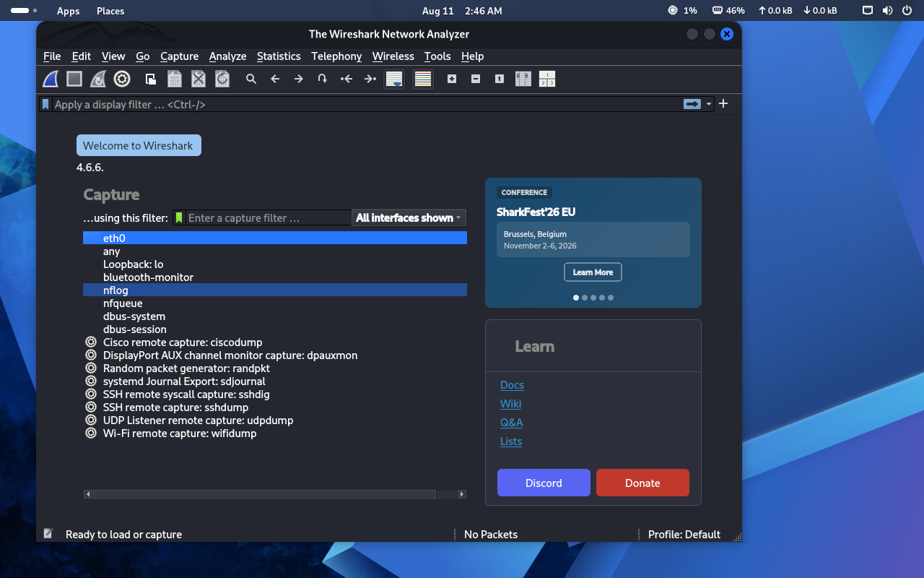Open options gear for UDP Listener udpdump
Screen dimensions: 924x578
click(x=91, y=420)
